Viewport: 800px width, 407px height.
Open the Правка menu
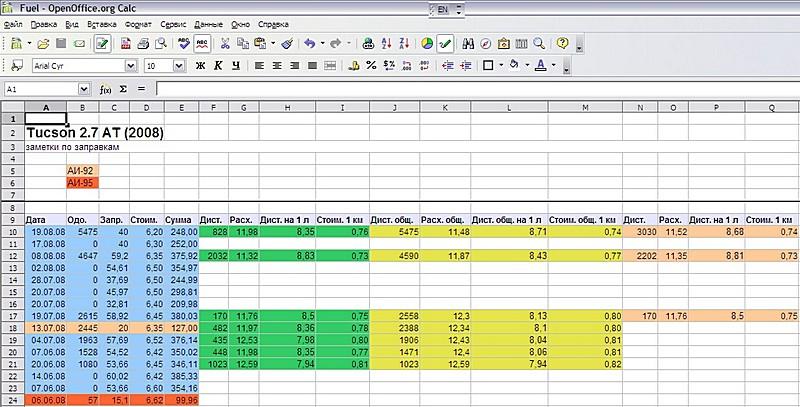coord(43,24)
